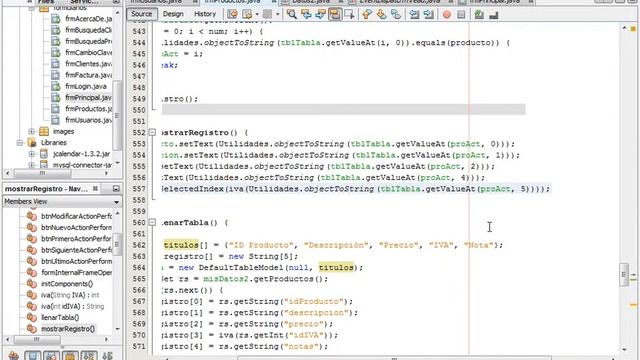Click the llenarTabla() method icon

[x=31, y=317]
